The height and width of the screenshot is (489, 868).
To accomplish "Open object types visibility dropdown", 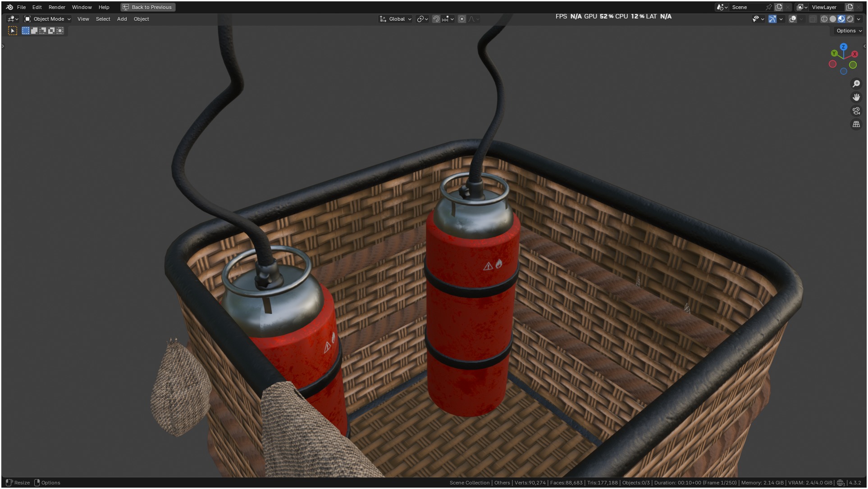I will tap(758, 19).
